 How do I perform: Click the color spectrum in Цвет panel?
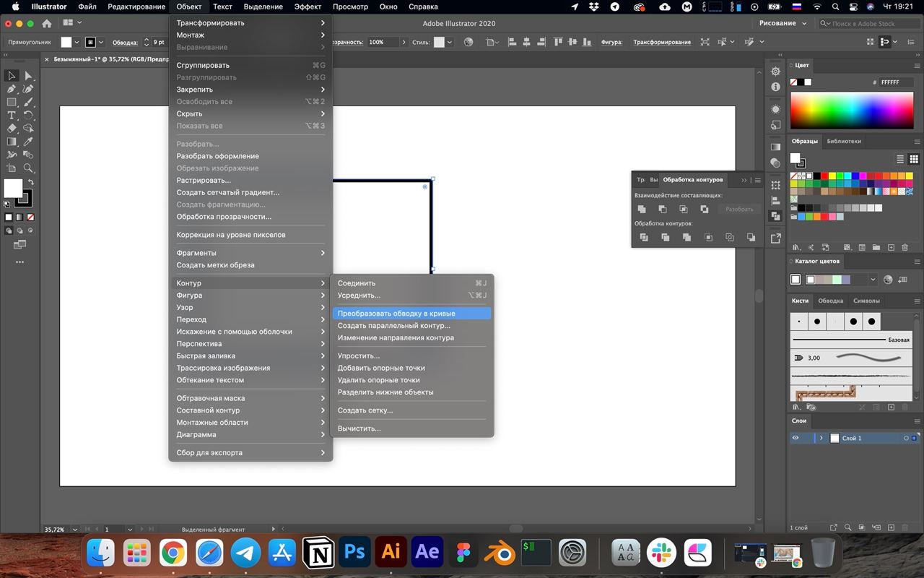pos(852,111)
